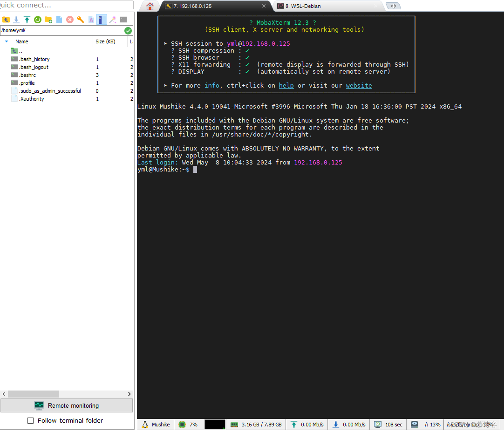
Task: Click the sort arrow beside Name column
Action: point(7,41)
